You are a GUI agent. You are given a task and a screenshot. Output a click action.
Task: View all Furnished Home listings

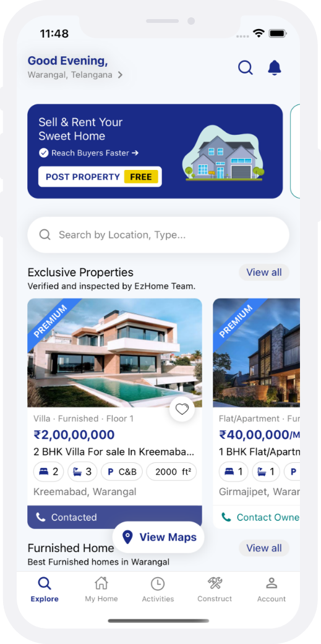pos(264,548)
